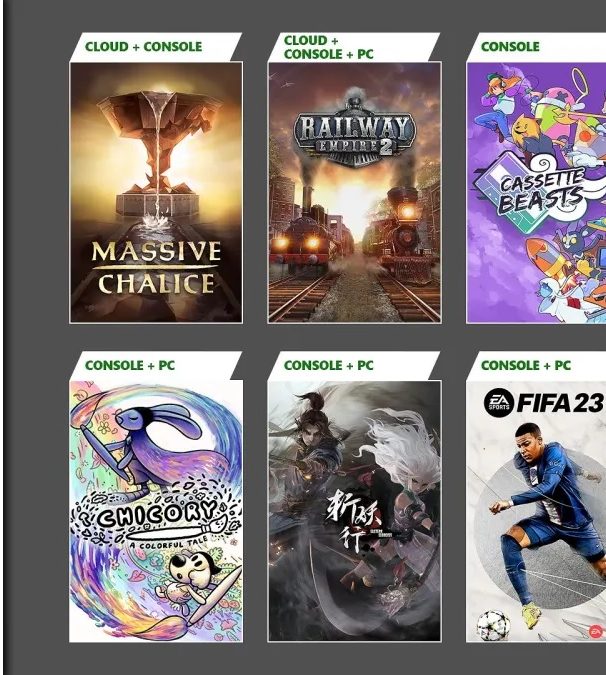Click the soccer ball on the FIFA 23 cover
Viewport: 606px width, 675px height.
click(494, 624)
